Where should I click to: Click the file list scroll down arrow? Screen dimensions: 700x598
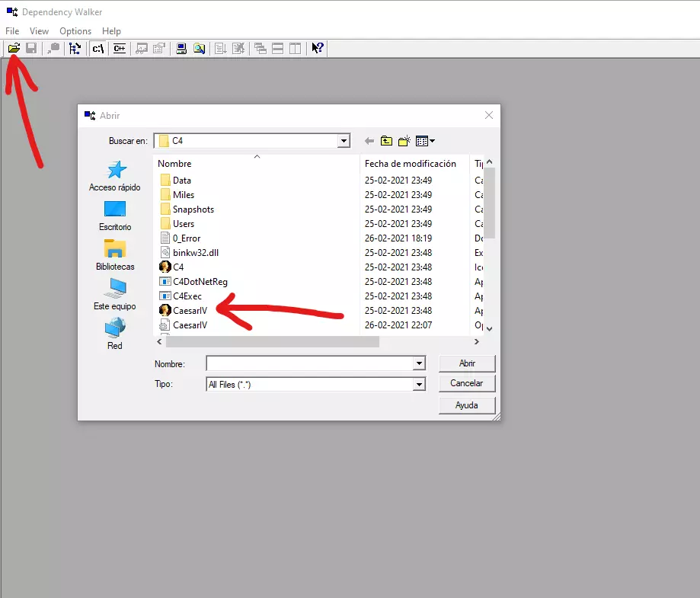(489, 328)
